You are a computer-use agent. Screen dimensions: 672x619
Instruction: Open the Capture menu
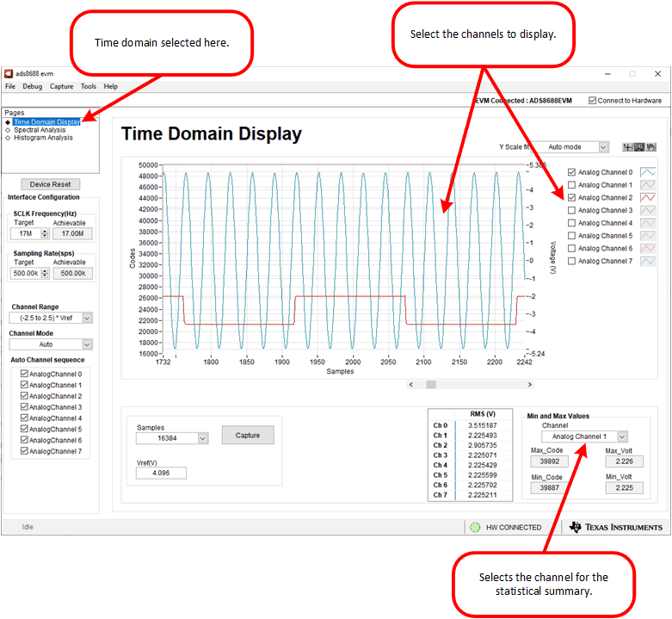tap(61, 87)
